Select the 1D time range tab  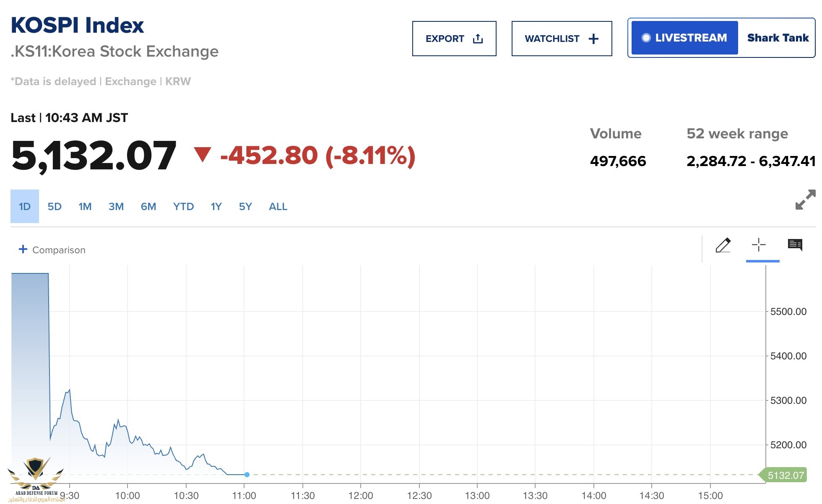[x=25, y=206]
